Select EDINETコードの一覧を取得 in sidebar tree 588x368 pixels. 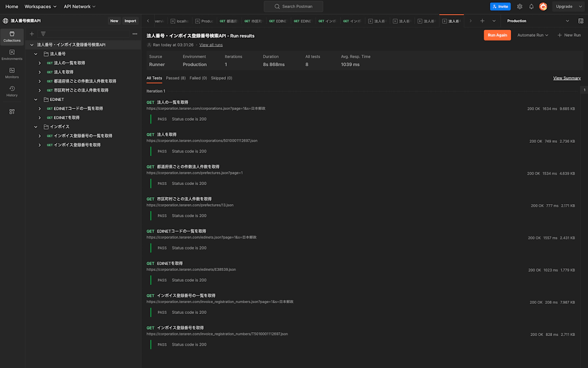(x=78, y=108)
